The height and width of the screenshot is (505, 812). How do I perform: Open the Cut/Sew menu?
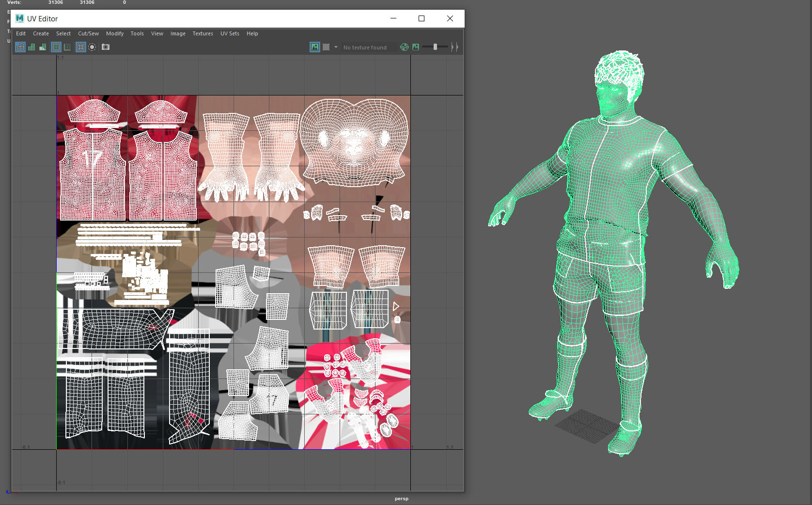pyautogui.click(x=88, y=33)
